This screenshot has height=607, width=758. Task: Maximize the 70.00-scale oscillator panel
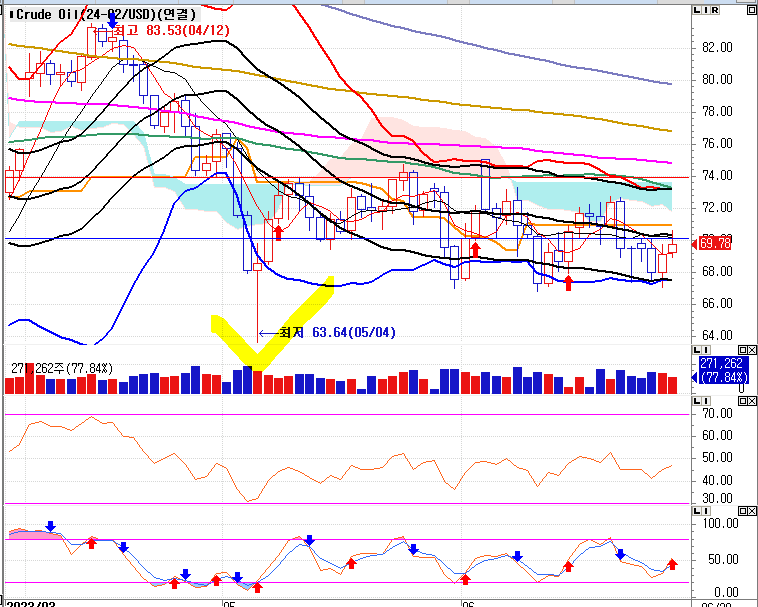(743, 401)
